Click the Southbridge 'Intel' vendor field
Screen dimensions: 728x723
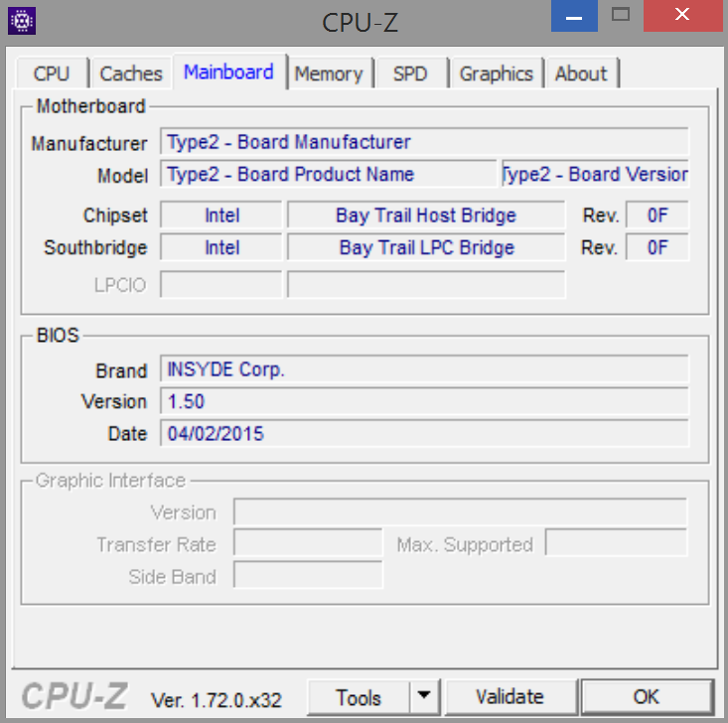coord(221,247)
